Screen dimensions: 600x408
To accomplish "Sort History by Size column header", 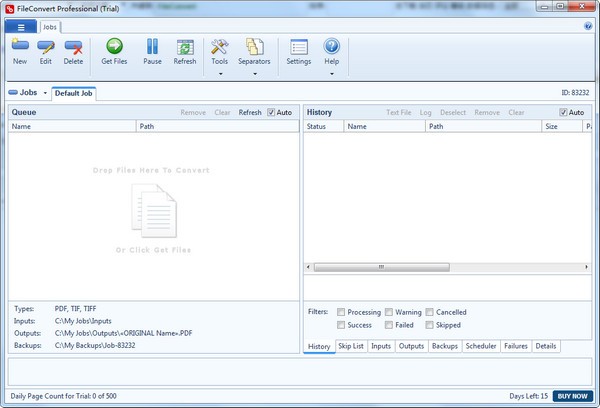I will (562, 126).
